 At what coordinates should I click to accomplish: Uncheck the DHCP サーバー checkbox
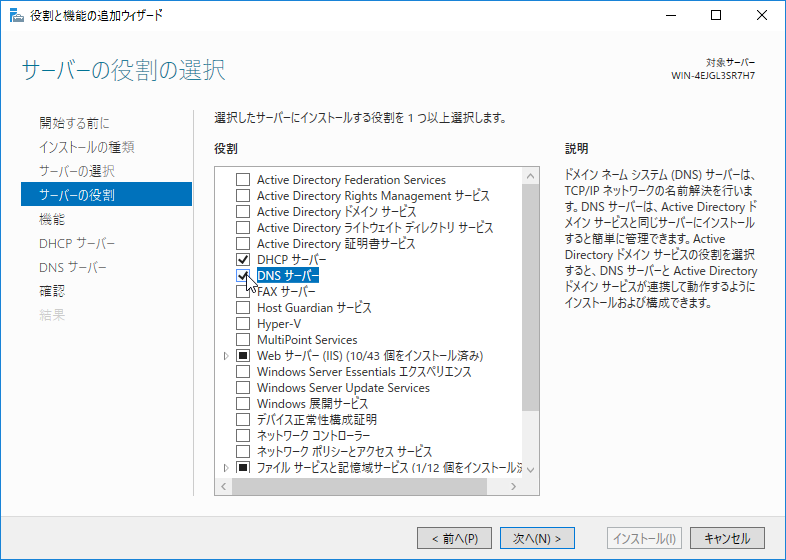click(243, 260)
